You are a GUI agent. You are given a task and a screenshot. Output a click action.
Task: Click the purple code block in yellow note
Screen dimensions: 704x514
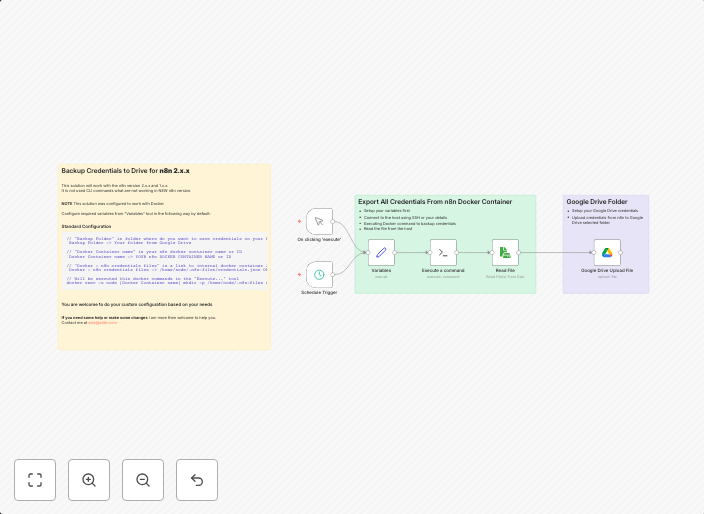tap(165, 261)
